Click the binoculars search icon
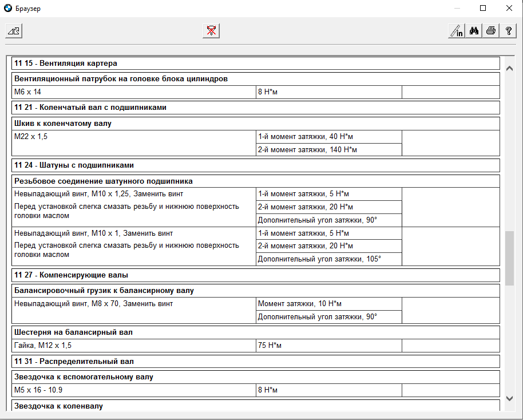The height and width of the screenshot is (420, 523). [x=474, y=31]
